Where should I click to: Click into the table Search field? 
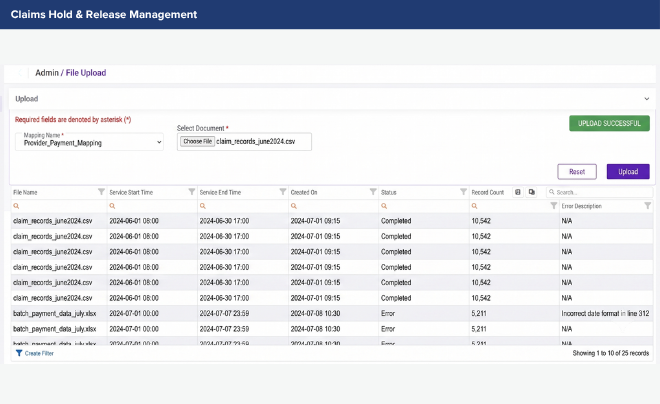(x=600, y=192)
